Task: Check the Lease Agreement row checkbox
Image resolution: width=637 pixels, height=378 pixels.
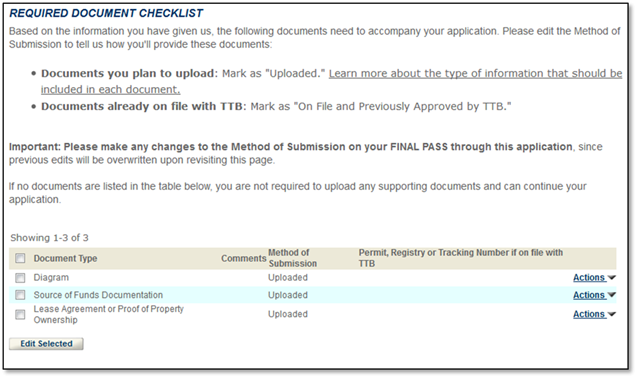Action: coord(20,314)
